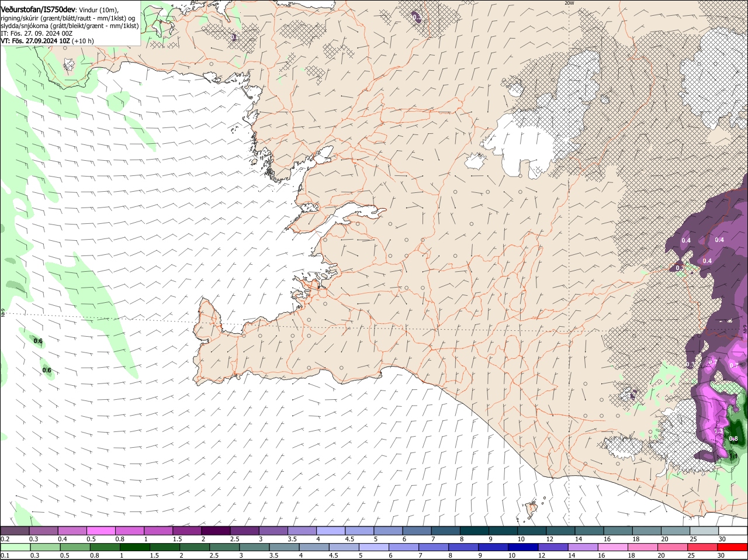Click the '(+10 h)' forecast offset text
748x560 pixels.
point(84,41)
